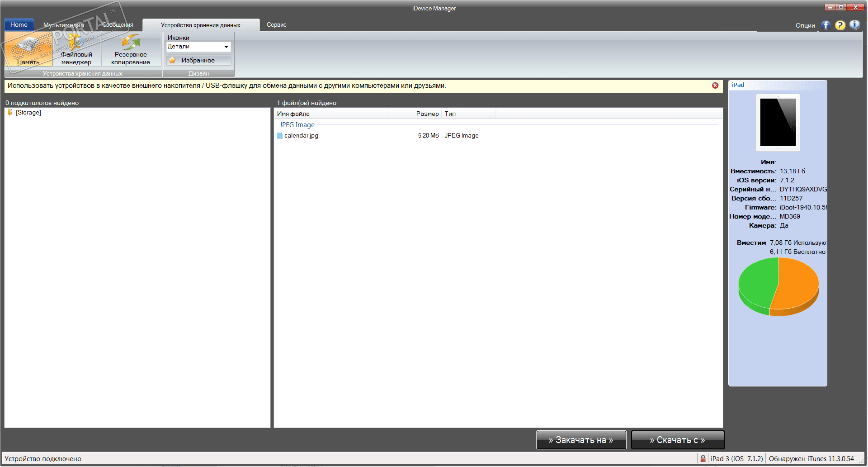Click the build version 11D257
This screenshot has width=868, height=467.
(x=791, y=198)
